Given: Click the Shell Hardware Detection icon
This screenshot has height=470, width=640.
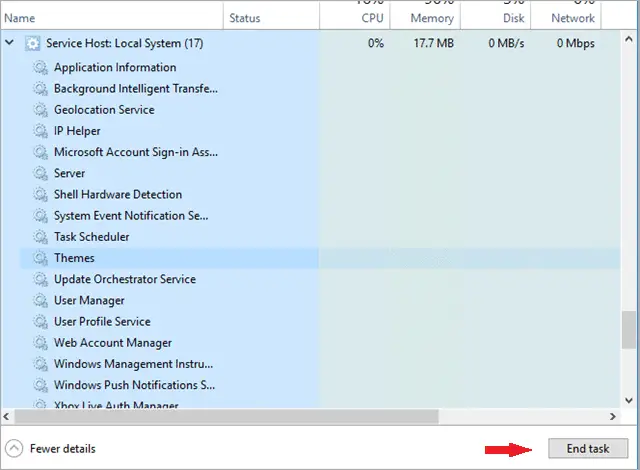Looking at the screenshot, I should pos(40,195).
